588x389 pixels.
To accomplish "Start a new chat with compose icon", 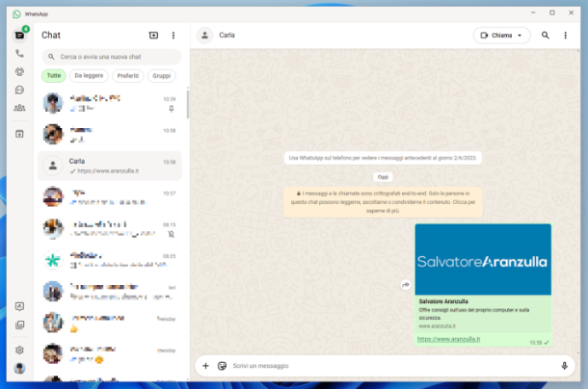I will click(153, 36).
